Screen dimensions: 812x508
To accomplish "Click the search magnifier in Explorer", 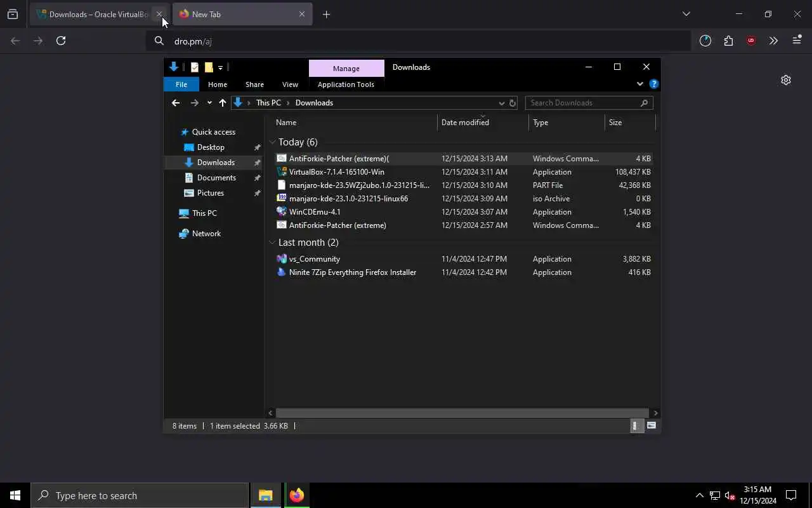I will pos(644,103).
